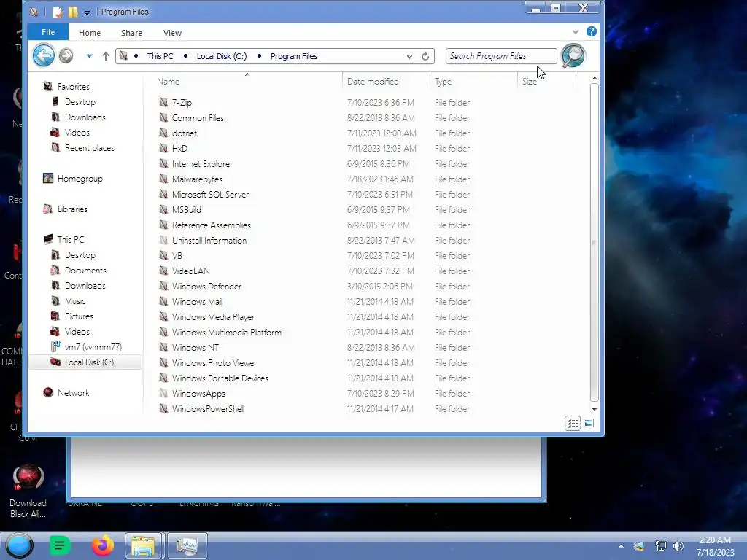The width and height of the screenshot is (747, 560).
Task: Open the recent locations dropdown arrow
Action: 89,56
